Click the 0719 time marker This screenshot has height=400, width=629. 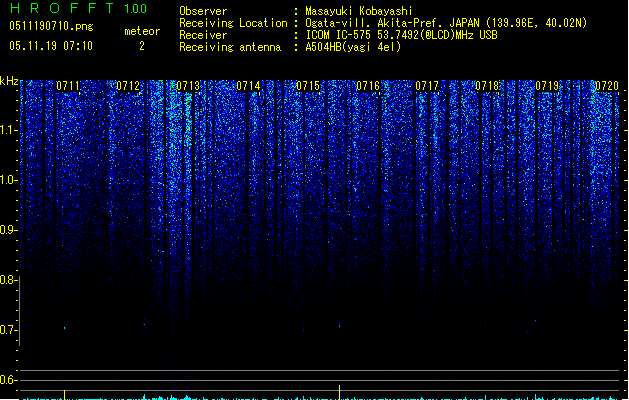tap(547, 86)
